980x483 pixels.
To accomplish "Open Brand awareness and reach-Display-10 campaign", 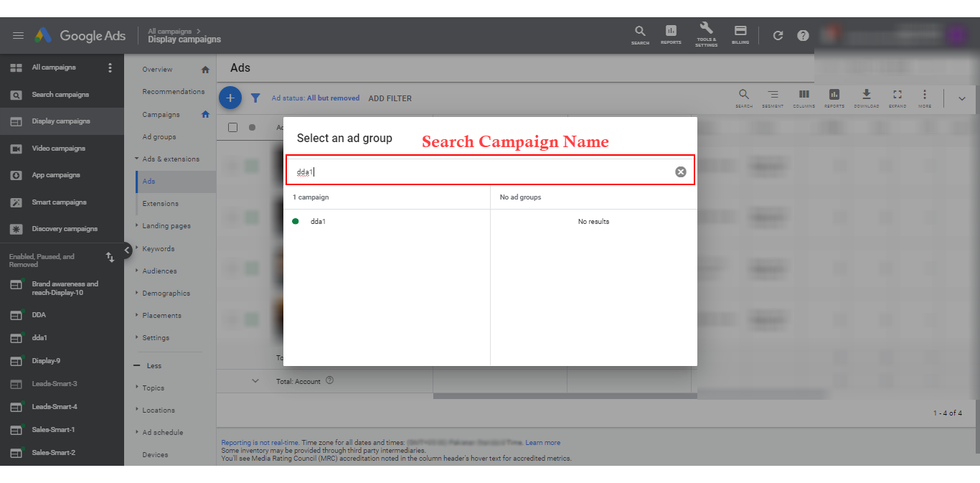I will (x=65, y=288).
